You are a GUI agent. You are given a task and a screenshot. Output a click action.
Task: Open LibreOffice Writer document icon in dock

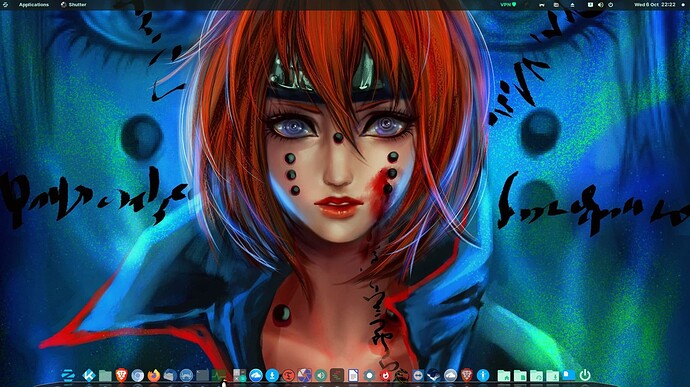[353, 375]
